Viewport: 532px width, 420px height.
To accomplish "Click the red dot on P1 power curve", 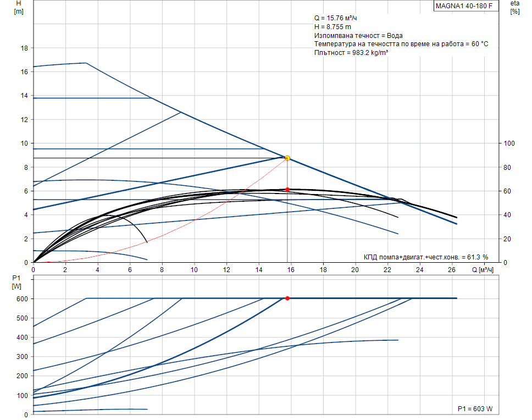I will pyautogui.click(x=287, y=298).
